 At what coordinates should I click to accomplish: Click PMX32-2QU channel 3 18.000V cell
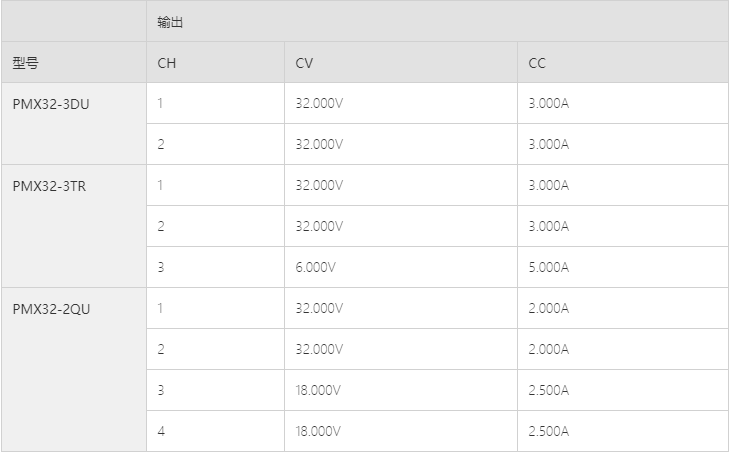(x=319, y=391)
